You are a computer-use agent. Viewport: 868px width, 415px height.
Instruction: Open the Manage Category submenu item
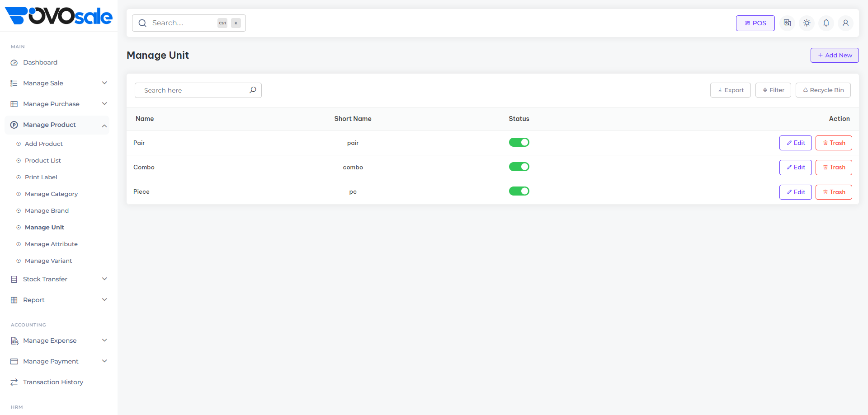pyautogui.click(x=51, y=194)
